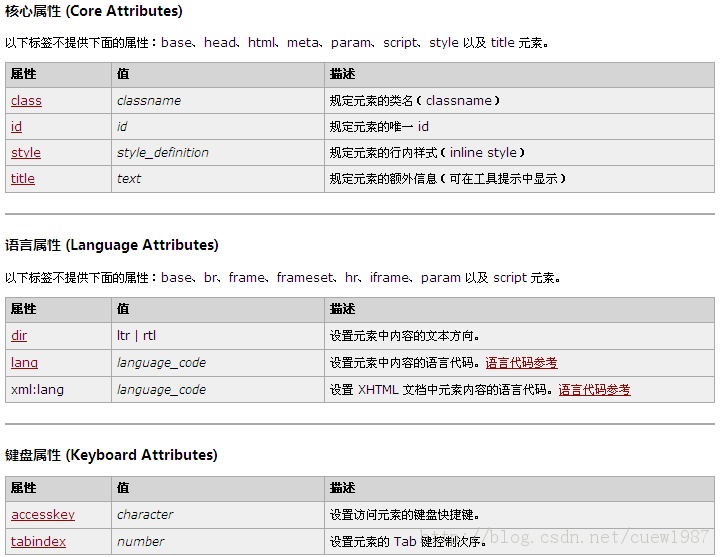This screenshot has width=722, height=557.
Task: Click description 设置访问元素的键盘快捷键
Action: 405,515
